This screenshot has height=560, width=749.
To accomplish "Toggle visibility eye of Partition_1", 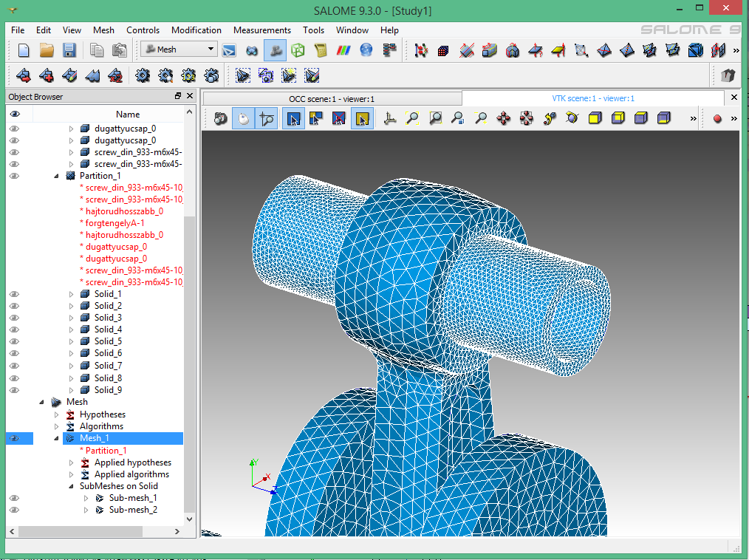I will (x=14, y=176).
